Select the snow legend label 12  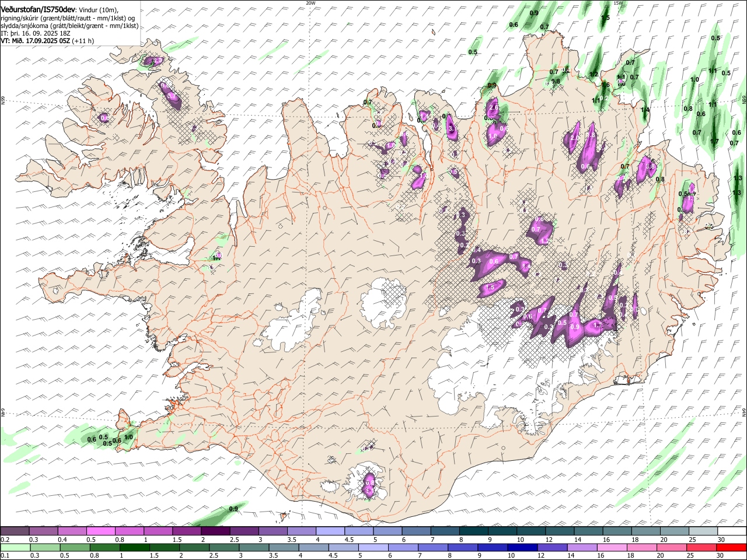549,540
